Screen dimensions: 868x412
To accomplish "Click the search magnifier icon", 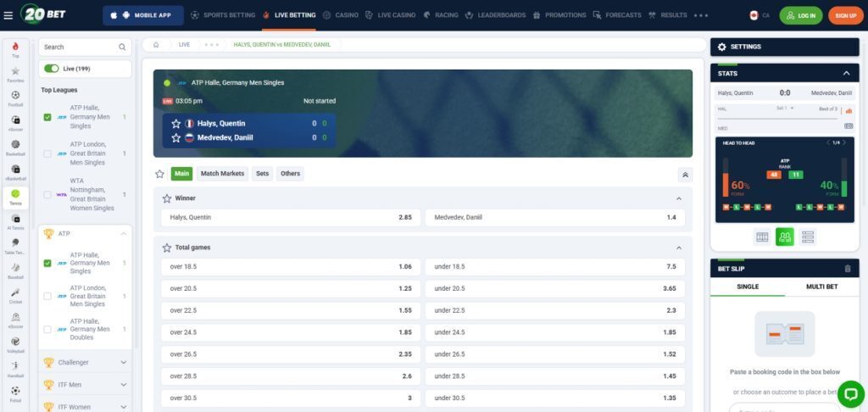I will (x=122, y=47).
